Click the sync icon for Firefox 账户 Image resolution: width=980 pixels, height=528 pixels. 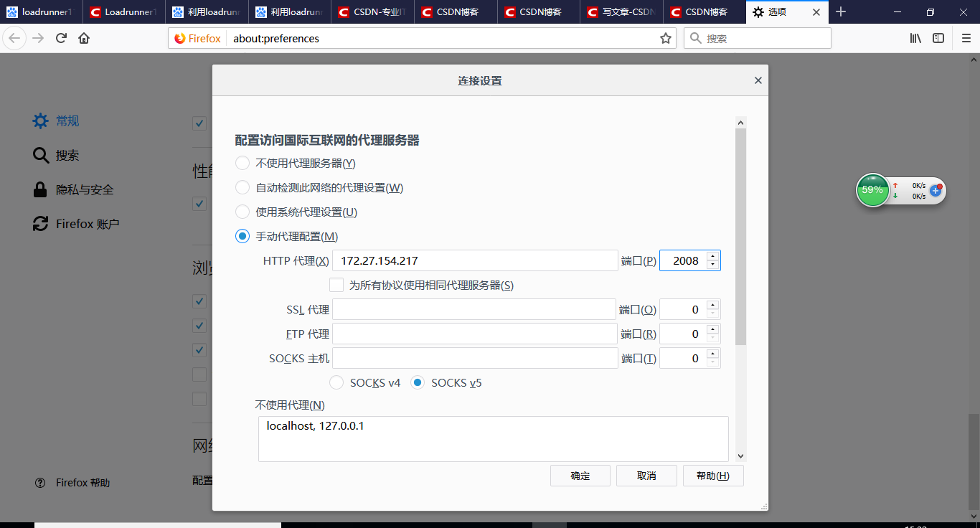tap(40, 224)
